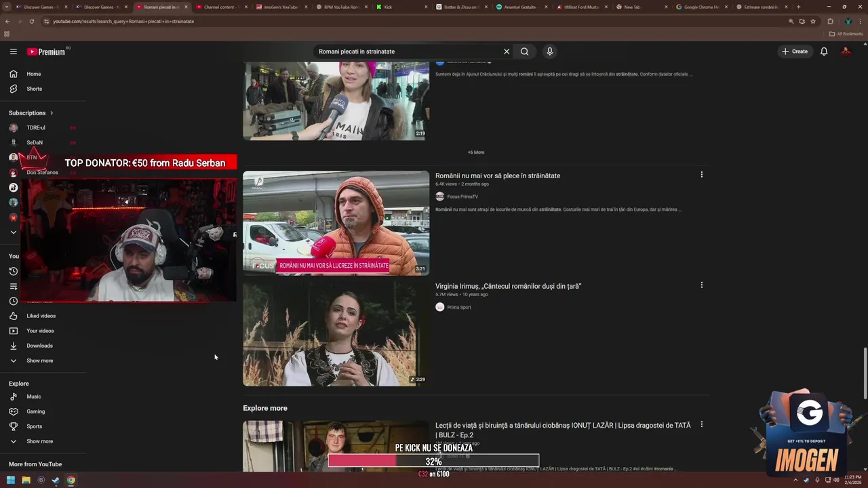Open Playlists icon in sidebar
Image resolution: width=868 pixels, height=488 pixels.
pos(13,286)
